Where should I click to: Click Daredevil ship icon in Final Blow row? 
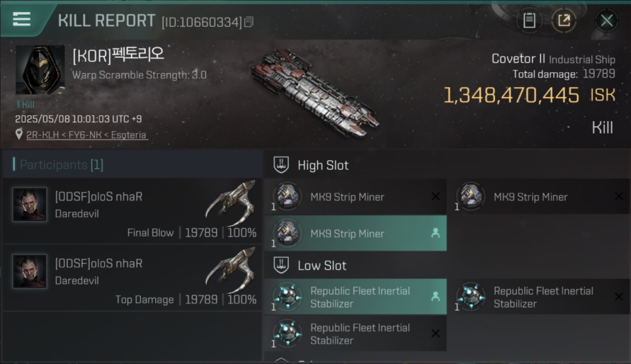pyautogui.click(x=231, y=202)
